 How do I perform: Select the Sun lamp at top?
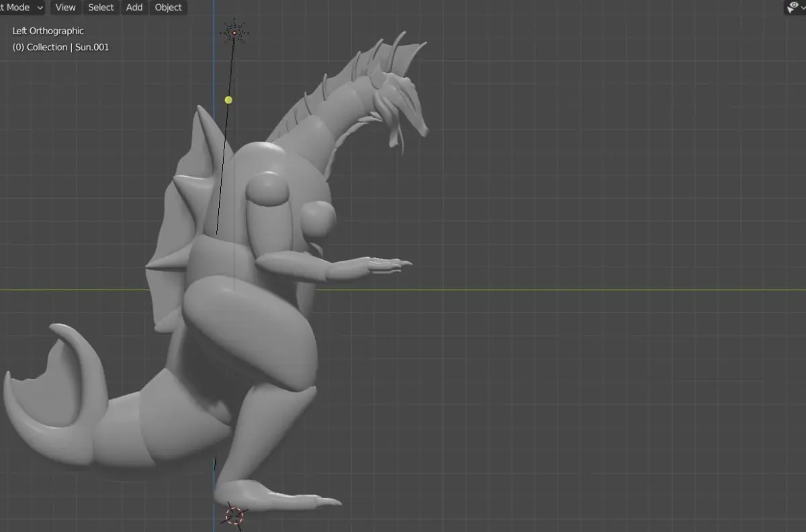tap(234, 32)
